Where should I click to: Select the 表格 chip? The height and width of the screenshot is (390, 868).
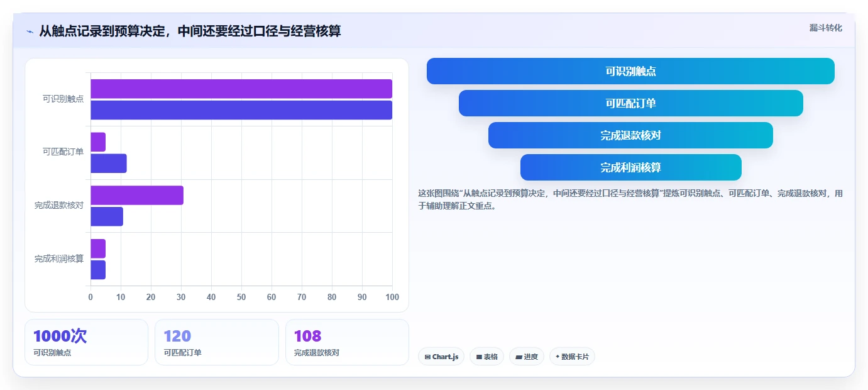[486, 357]
